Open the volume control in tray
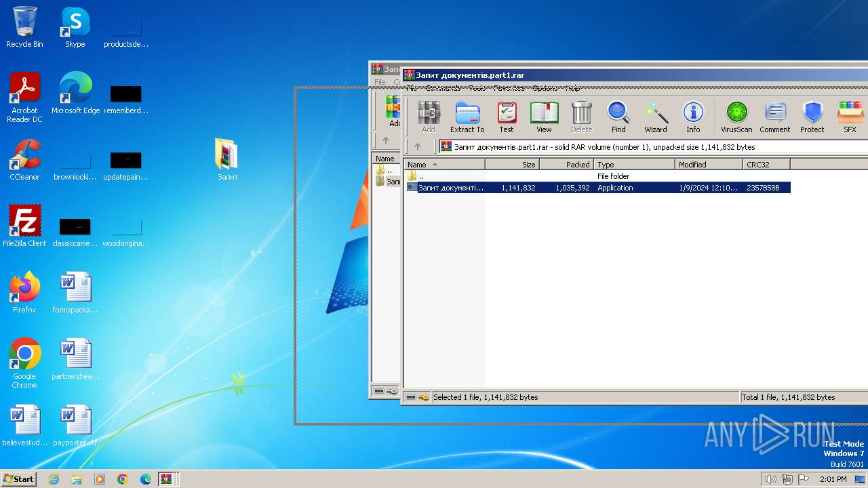The width and height of the screenshot is (868, 488). point(770,479)
